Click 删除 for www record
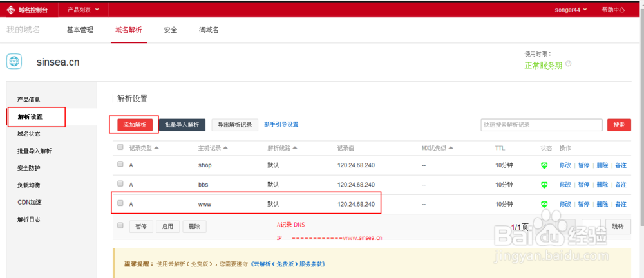644x278 pixels. [602, 204]
